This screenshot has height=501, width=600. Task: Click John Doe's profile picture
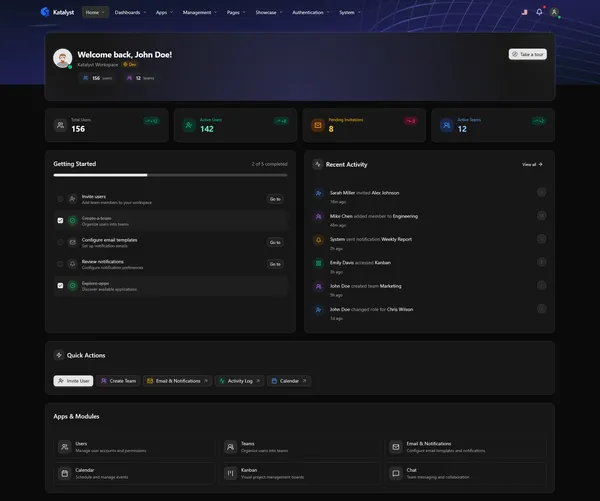(63, 58)
